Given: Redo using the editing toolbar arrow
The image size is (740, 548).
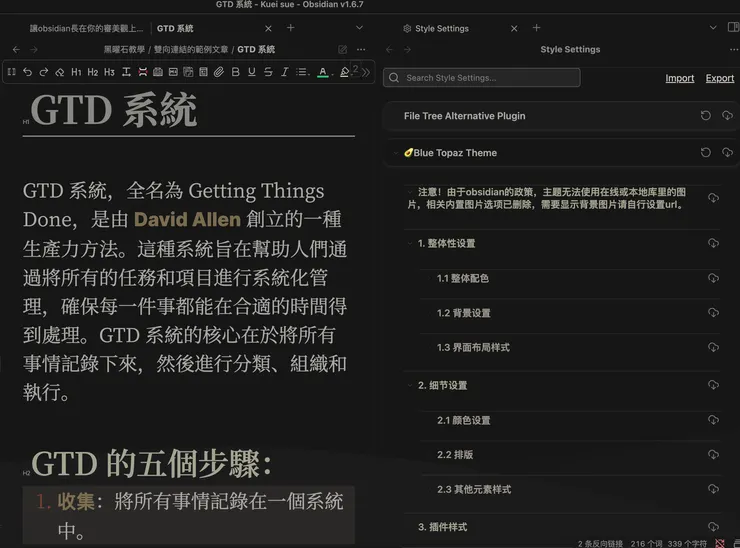Looking at the screenshot, I should click(x=44, y=72).
